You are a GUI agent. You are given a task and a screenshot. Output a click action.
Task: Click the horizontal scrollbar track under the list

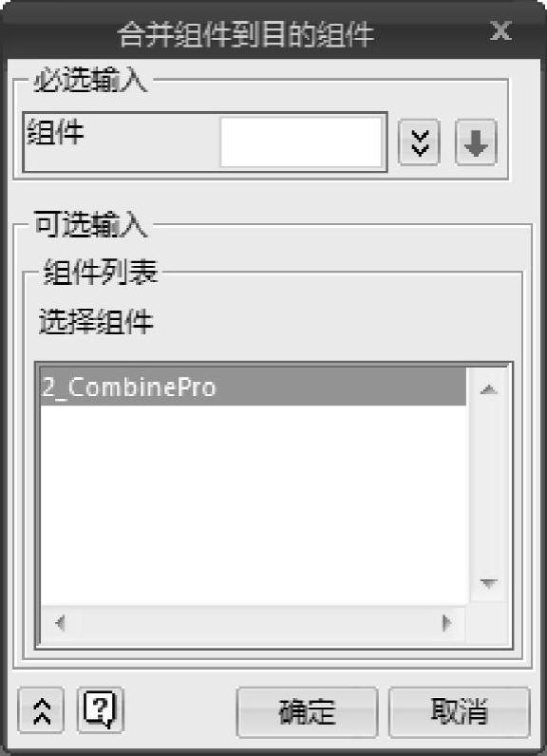click(253, 623)
